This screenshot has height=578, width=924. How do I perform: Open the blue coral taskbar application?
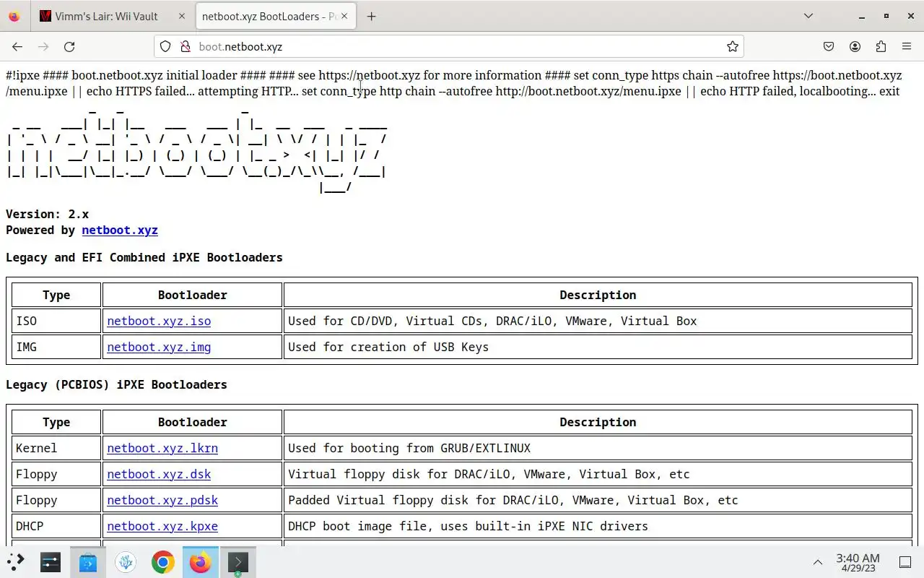point(126,561)
